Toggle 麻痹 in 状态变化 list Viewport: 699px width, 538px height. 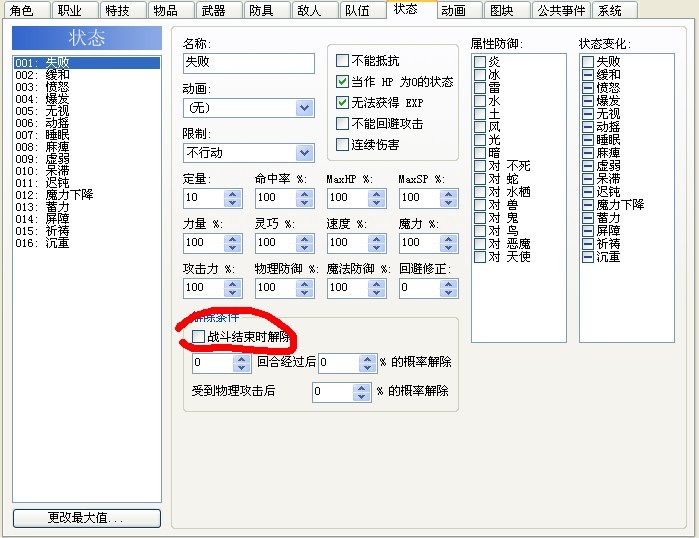588,153
